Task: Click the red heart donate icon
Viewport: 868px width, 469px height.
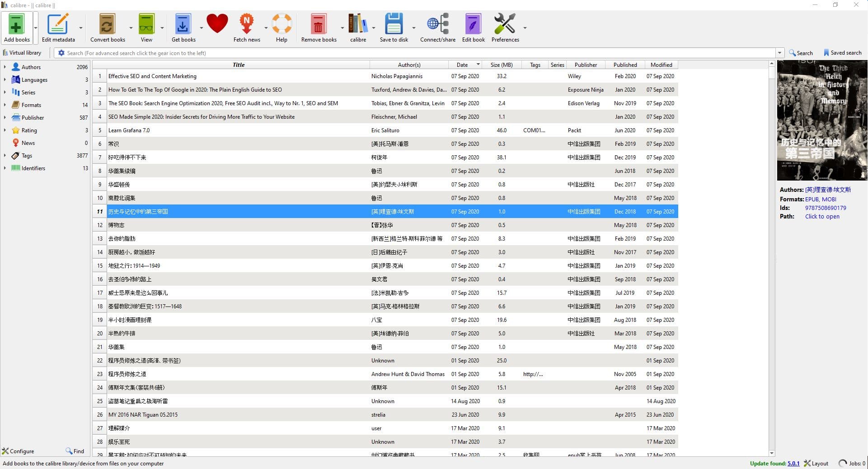Action: [217, 23]
